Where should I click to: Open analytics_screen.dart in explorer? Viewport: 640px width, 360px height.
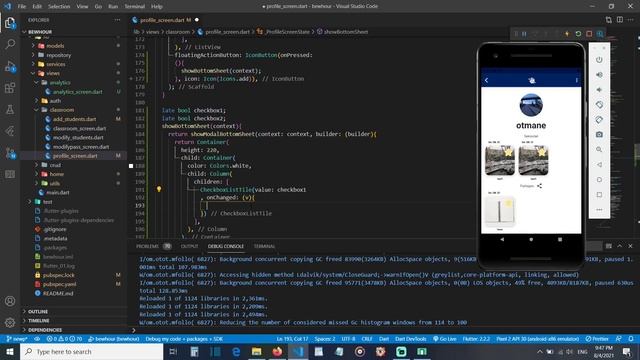pyautogui.click(x=77, y=92)
